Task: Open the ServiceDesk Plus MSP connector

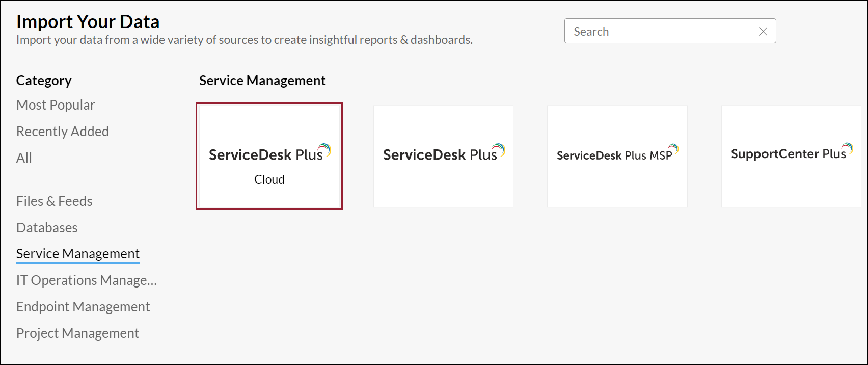Action: (617, 156)
